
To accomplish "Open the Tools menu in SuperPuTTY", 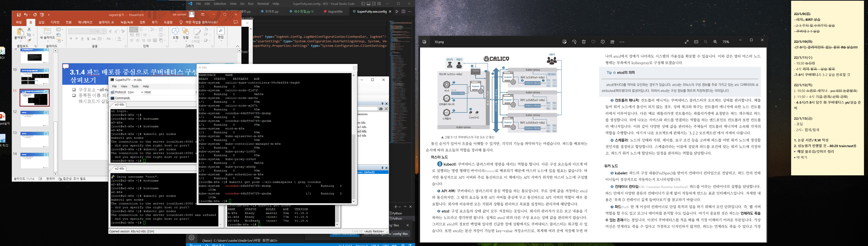I will 135,86.
